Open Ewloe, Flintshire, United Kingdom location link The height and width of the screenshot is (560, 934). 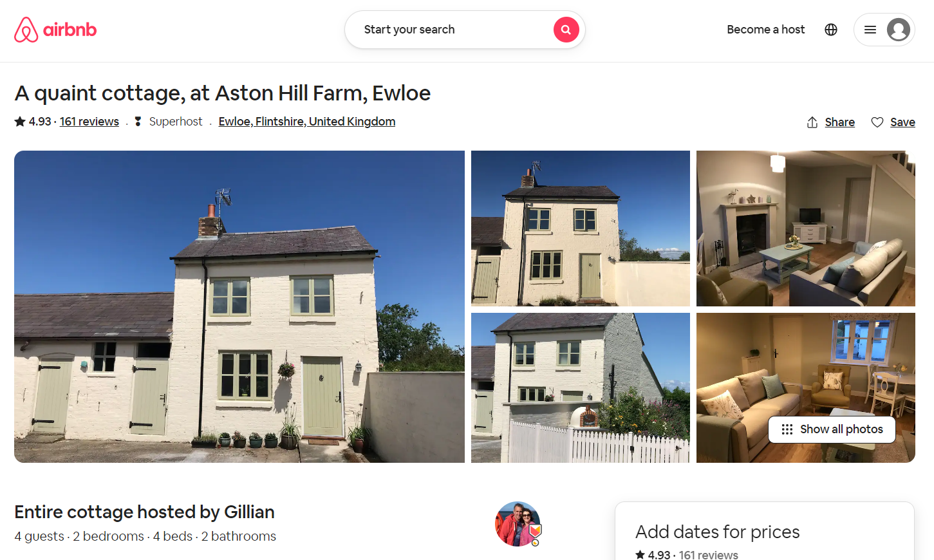(307, 122)
